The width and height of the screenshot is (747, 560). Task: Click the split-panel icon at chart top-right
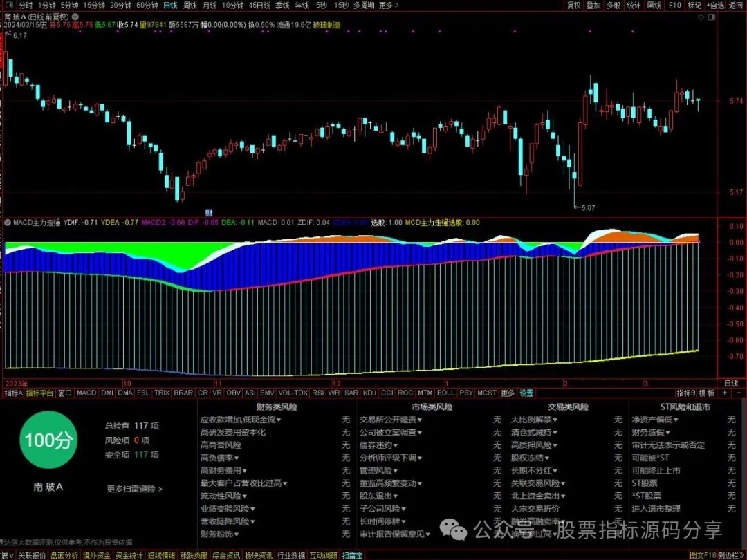[x=712, y=17]
